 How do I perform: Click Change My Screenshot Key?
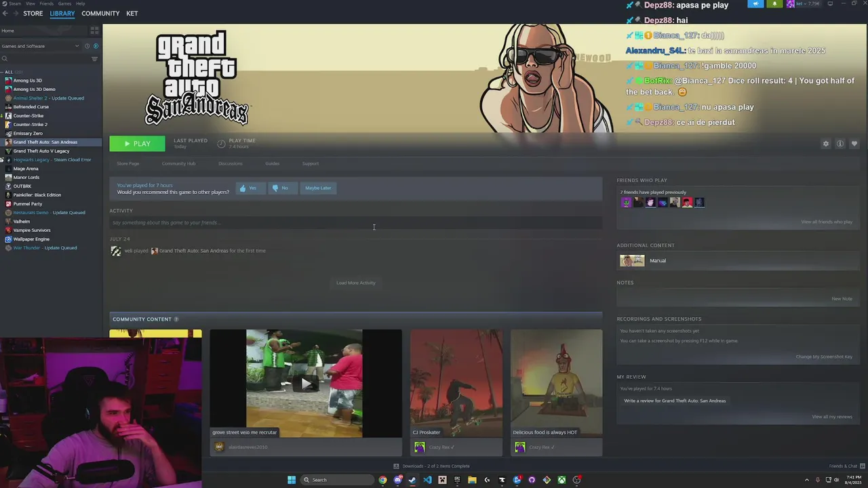click(824, 357)
